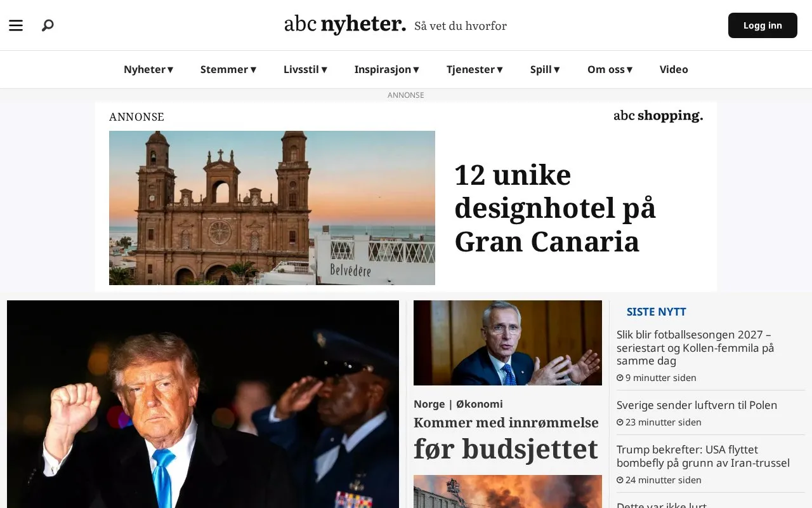Screen dimensions: 812x508
Task: Expand the Inspirasjon dropdown menu
Action: click(x=387, y=69)
